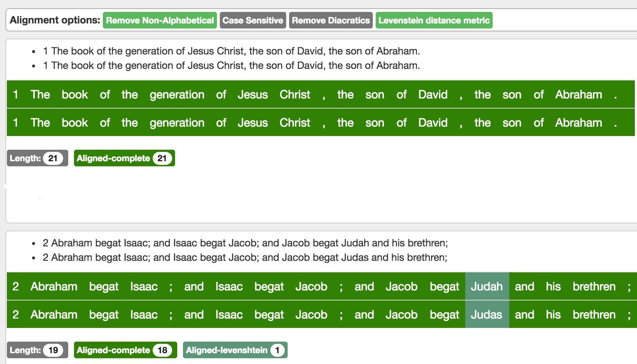Click the Length 21 badge
637x364 pixels.
pyautogui.click(x=37, y=158)
